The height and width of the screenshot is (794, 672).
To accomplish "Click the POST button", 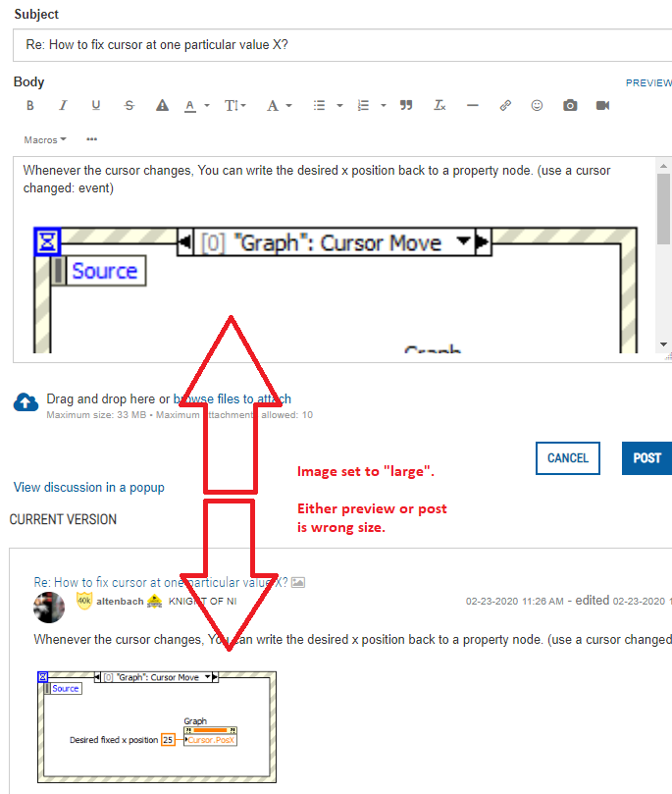I will 646,458.
